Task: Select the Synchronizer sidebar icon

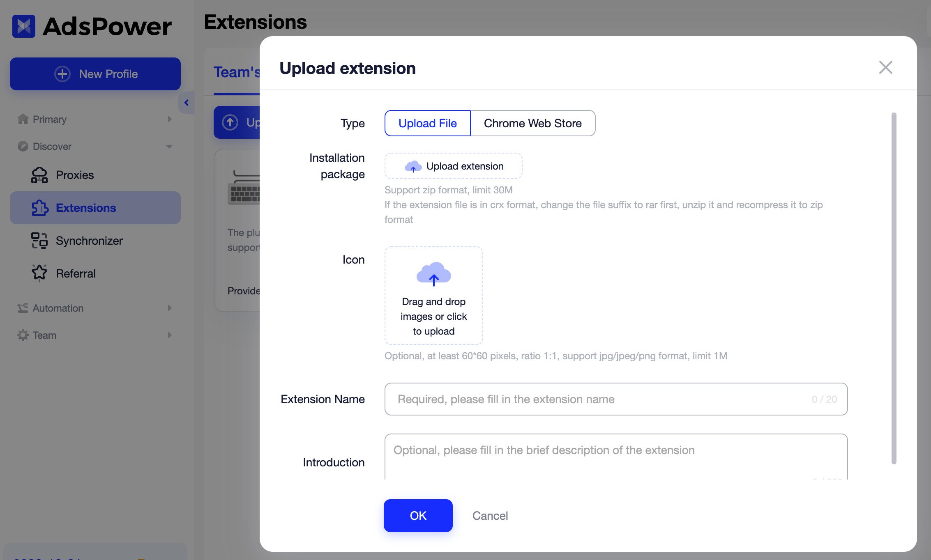Action: point(39,241)
